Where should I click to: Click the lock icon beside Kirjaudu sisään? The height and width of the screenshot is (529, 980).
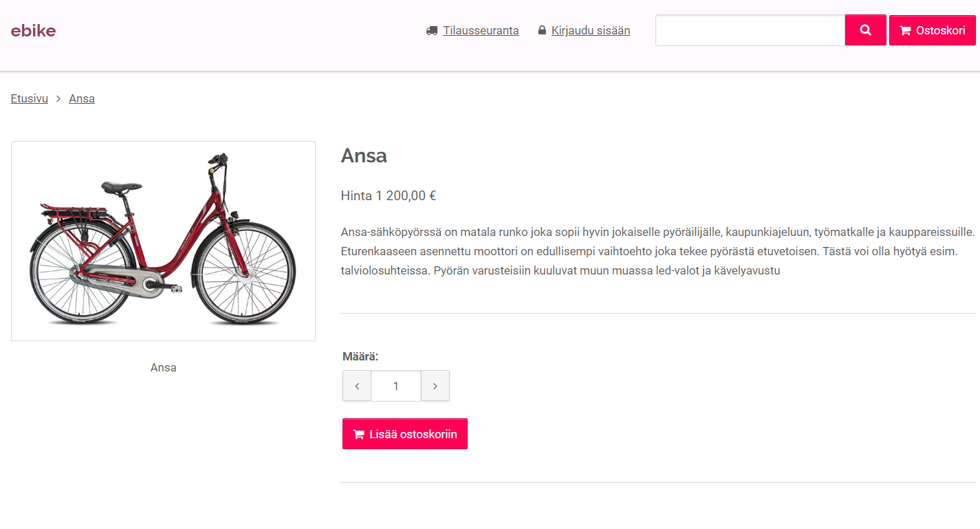click(542, 30)
